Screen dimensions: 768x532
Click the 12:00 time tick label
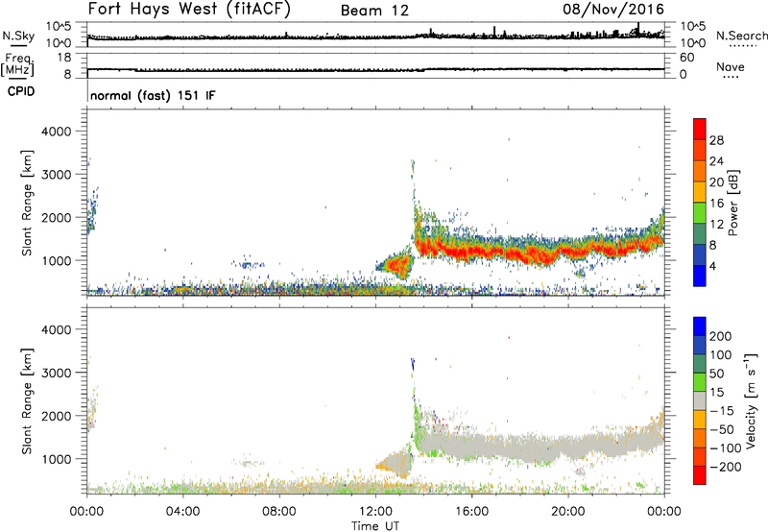tap(375, 512)
